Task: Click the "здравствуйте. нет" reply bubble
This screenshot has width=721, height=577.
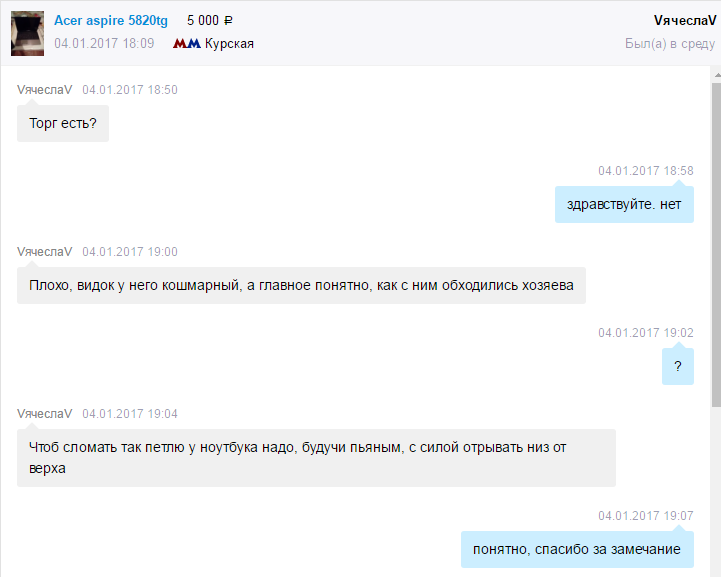Action: 624,205
